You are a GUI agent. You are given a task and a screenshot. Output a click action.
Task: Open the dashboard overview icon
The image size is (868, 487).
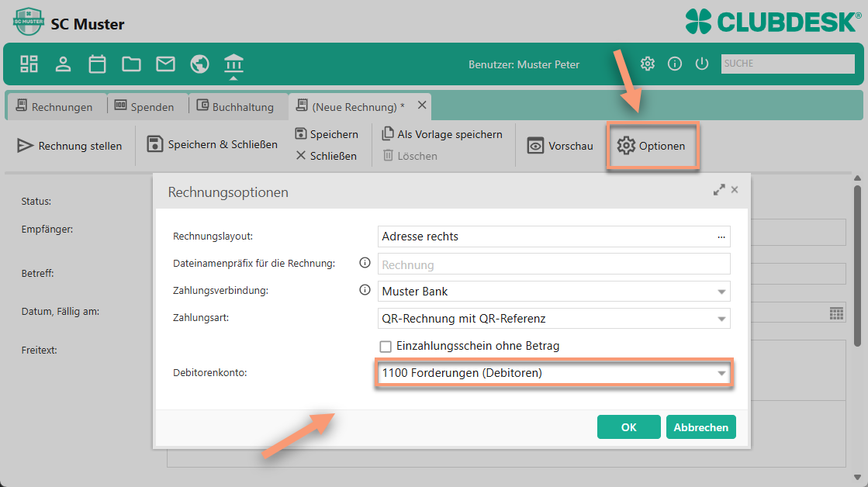click(x=29, y=64)
